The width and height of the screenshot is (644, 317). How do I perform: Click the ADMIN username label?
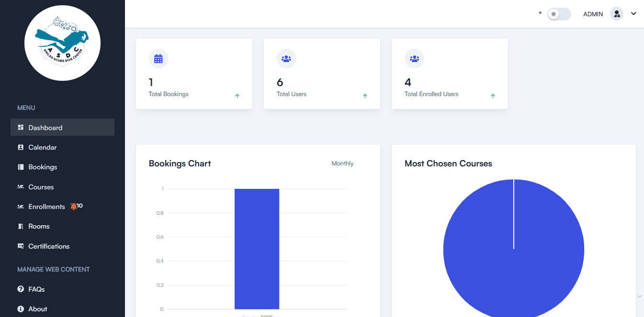click(x=593, y=14)
